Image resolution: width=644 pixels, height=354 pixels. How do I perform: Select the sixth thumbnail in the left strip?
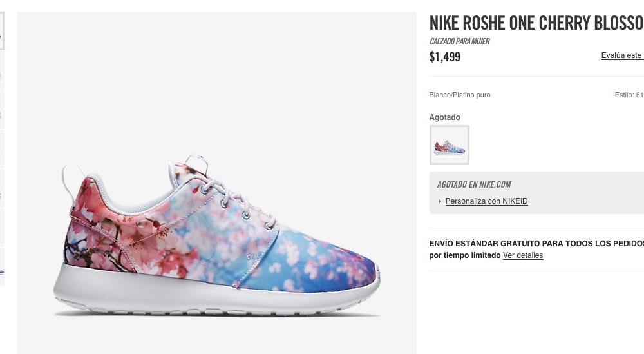click(2, 228)
